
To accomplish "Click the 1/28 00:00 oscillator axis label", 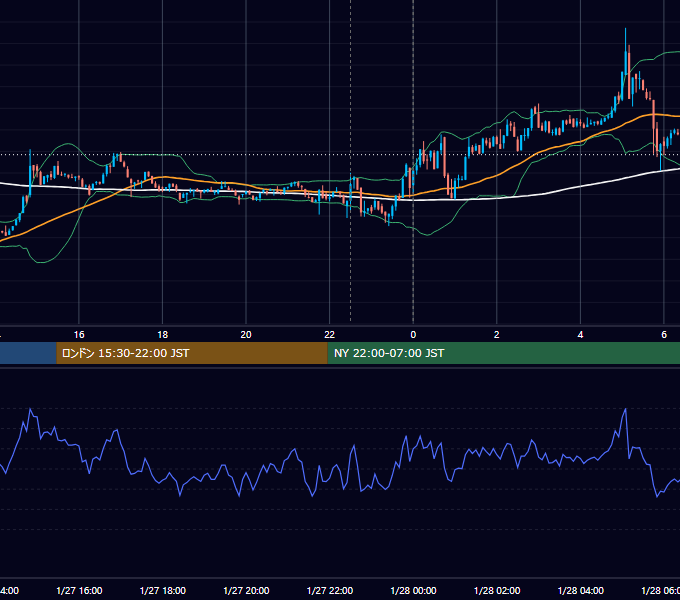I will point(413,590).
